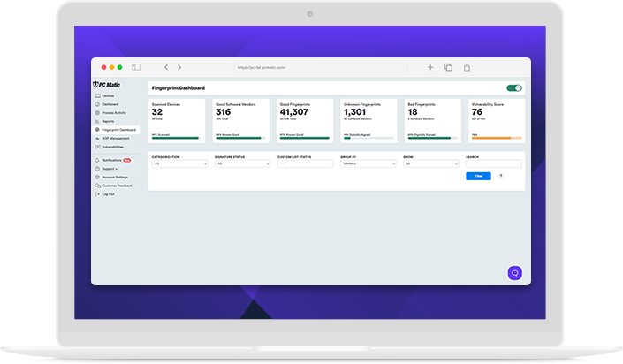Viewport: 623px width, 364px height.
Task: Select RDP Management in the sidebar
Action: click(115, 138)
